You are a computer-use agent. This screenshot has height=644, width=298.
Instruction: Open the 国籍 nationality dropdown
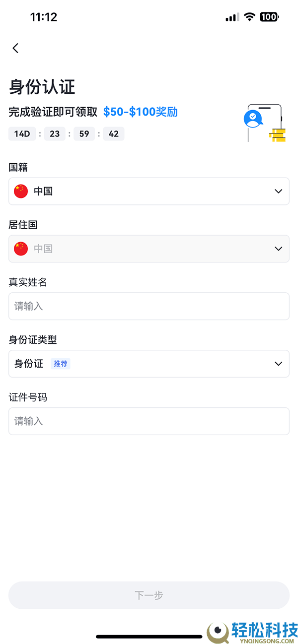click(149, 191)
